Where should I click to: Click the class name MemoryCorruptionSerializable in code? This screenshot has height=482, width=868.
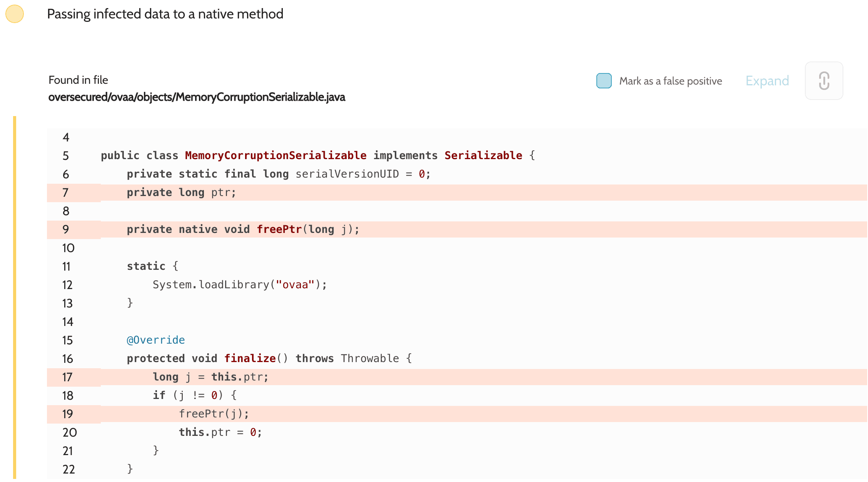pyautogui.click(x=275, y=155)
